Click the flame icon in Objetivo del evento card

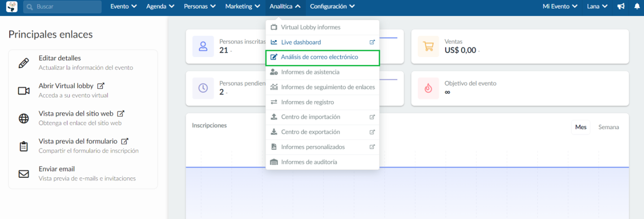point(428,88)
